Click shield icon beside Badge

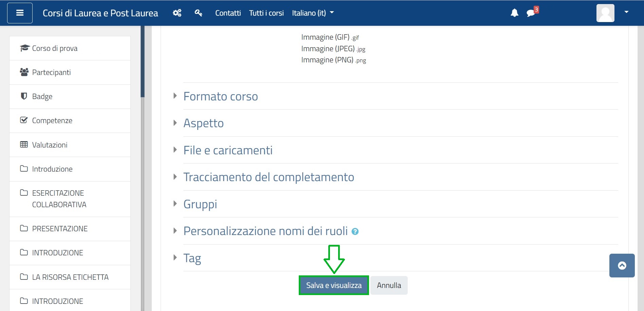coord(24,96)
